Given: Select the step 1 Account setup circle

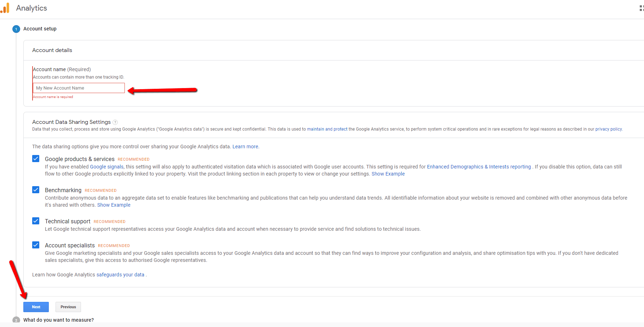Looking at the screenshot, I should click(16, 29).
